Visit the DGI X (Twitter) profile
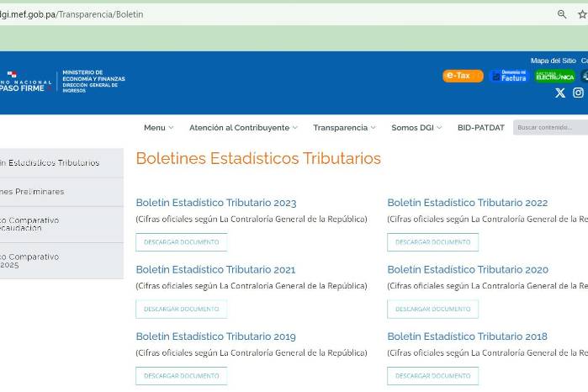This screenshot has height=392, width=588. [560, 93]
